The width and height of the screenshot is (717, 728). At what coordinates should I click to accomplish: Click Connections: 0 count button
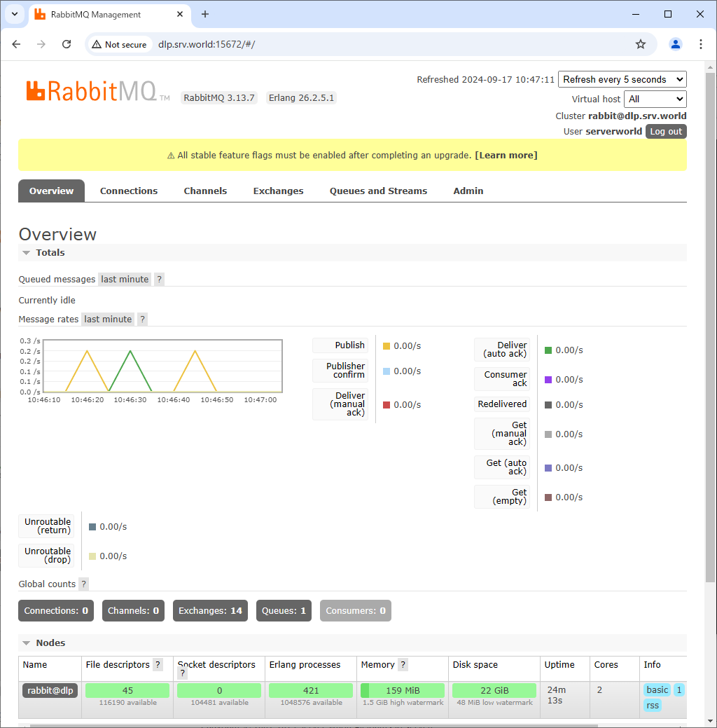56,610
